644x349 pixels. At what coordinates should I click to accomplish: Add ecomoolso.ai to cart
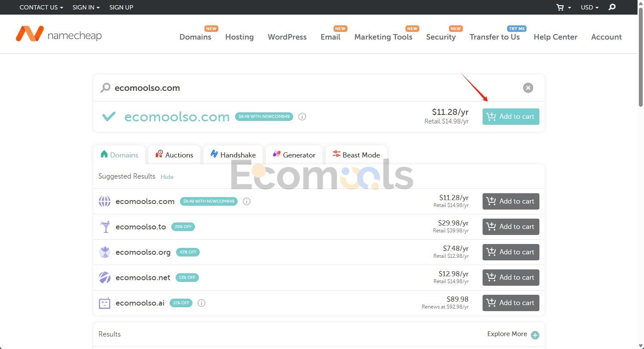(511, 303)
